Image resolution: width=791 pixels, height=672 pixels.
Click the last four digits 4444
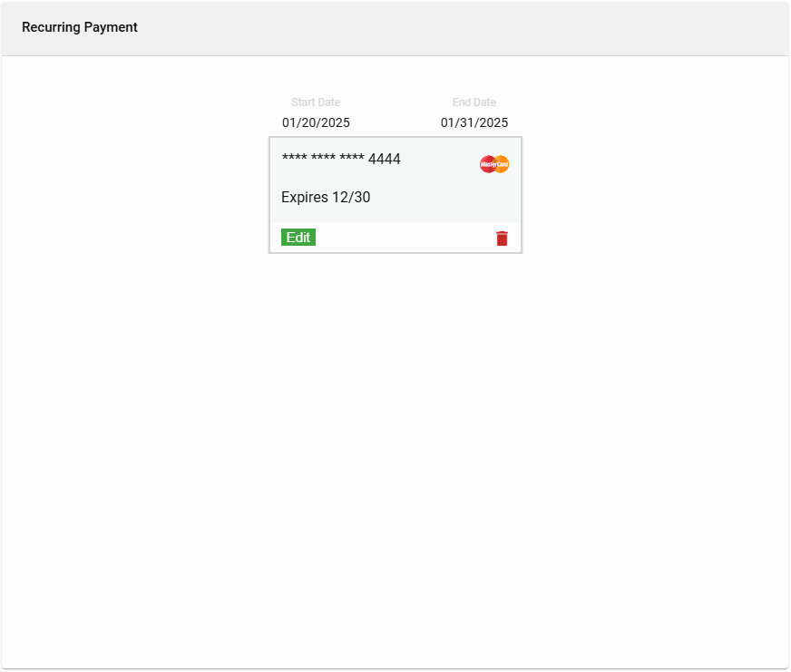pos(385,160)
